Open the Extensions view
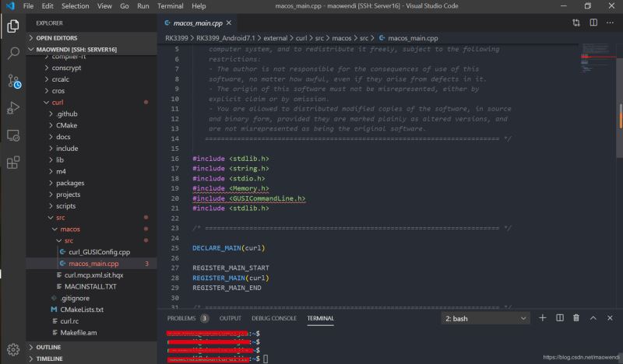 13,163
